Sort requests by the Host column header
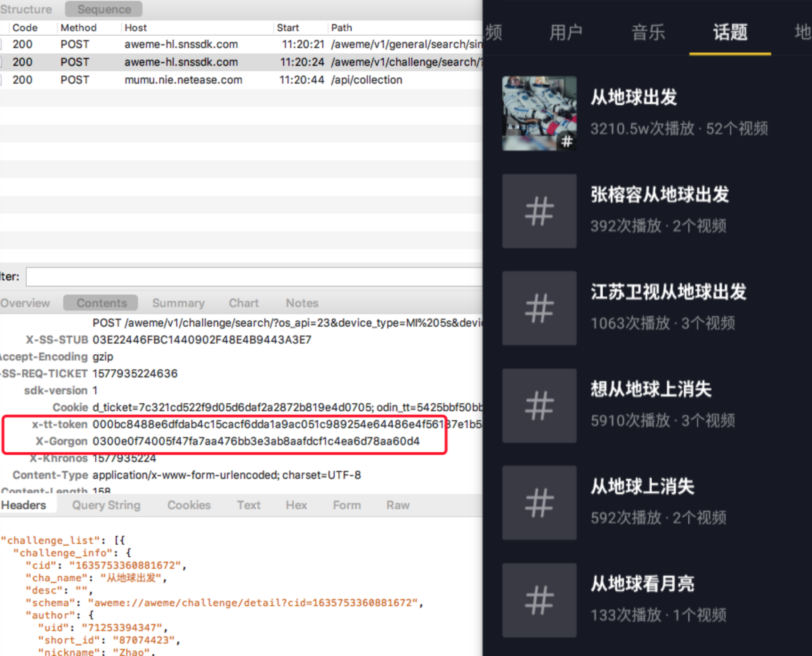Viewport: 812px width, 656px height. click(135, 28)
